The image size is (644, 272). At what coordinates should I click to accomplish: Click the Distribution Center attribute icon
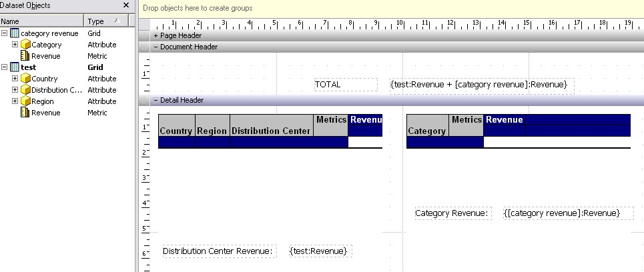point(25,90)
